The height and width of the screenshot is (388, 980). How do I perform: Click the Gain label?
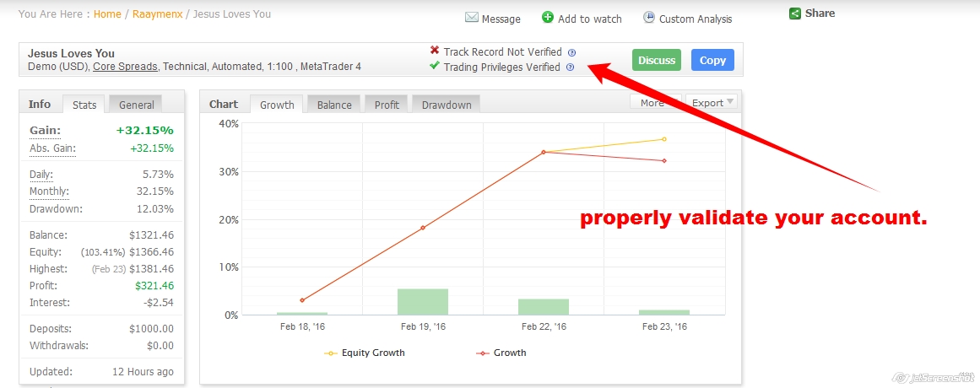[45, 131]
